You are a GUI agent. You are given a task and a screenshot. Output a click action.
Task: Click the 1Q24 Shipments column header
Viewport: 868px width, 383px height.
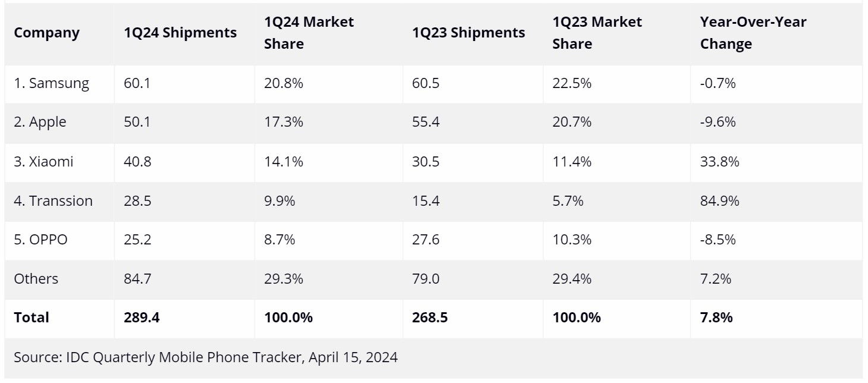[x=180, y=33]
